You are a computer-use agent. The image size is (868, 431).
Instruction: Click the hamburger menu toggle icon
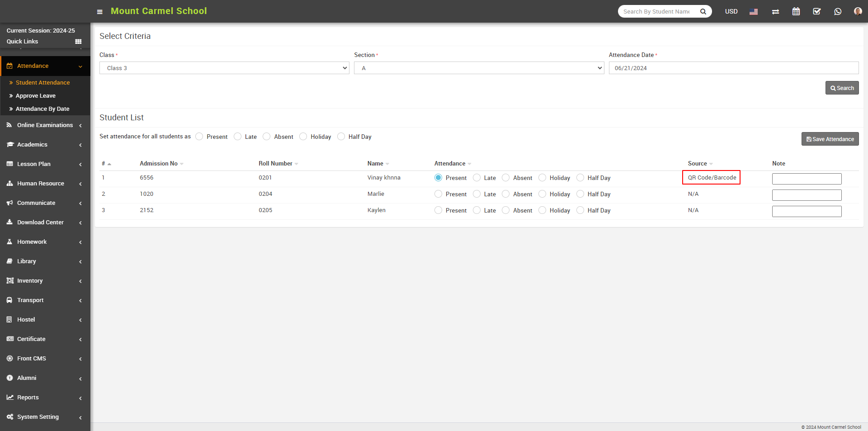99,12
